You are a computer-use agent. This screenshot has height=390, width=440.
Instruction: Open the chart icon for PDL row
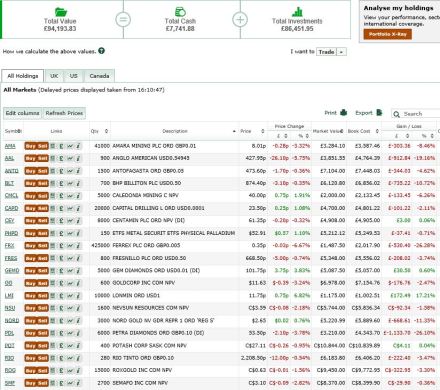70,333
